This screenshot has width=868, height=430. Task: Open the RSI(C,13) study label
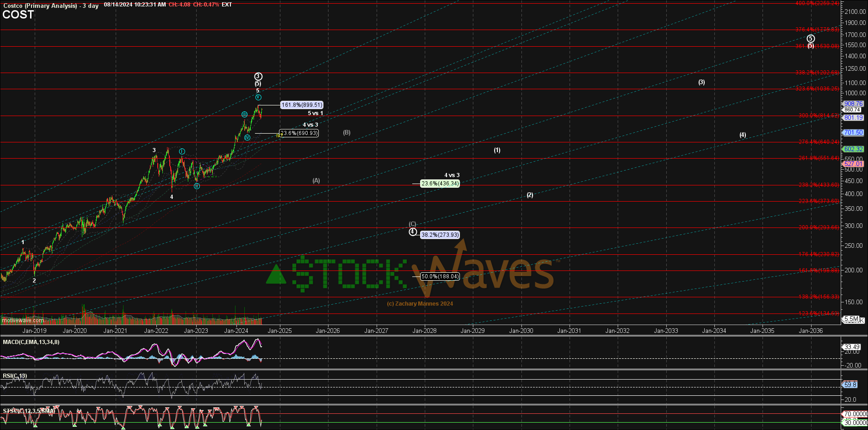[x=15, y=376]
